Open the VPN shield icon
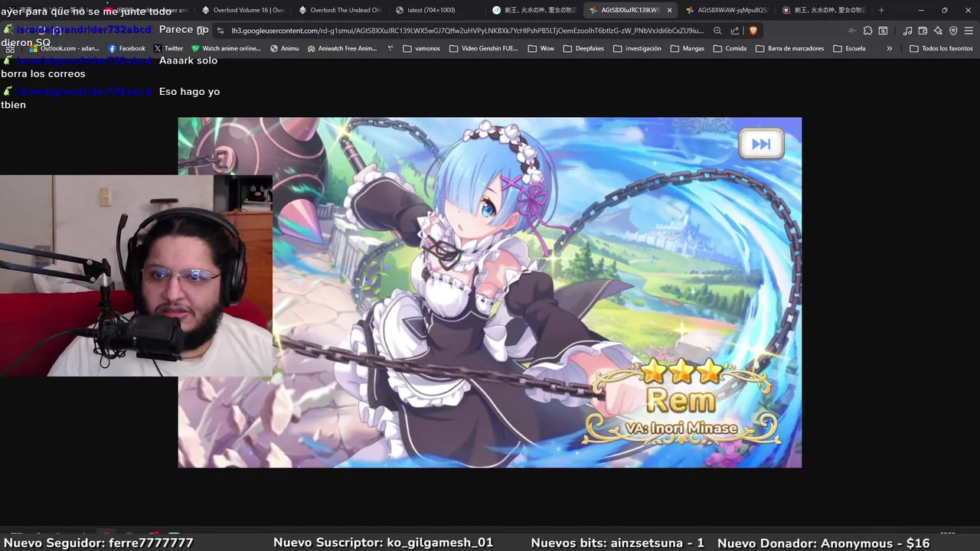The width and height of the screenshot is (980, 551). [x=953, y=31]
